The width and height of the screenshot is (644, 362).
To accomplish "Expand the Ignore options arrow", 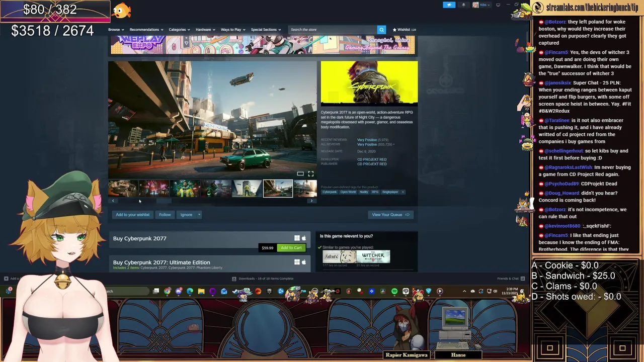I will click(199, 215).
